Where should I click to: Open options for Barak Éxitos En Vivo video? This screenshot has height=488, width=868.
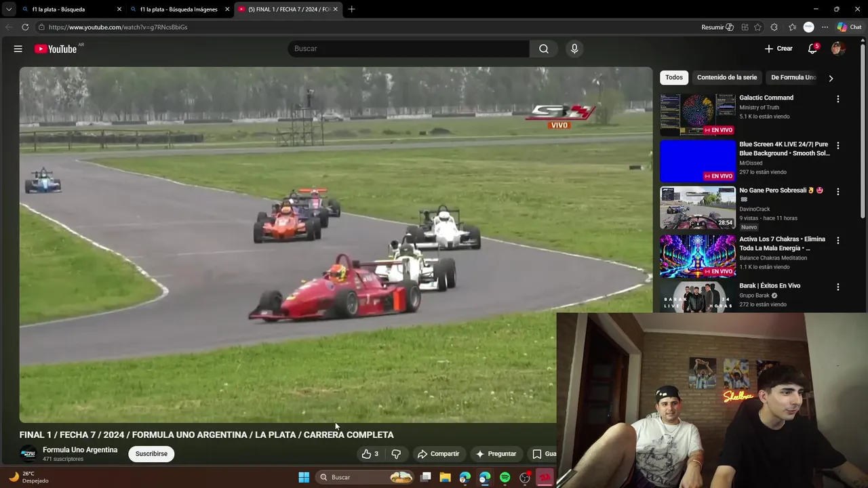click(x=838, y=287)
